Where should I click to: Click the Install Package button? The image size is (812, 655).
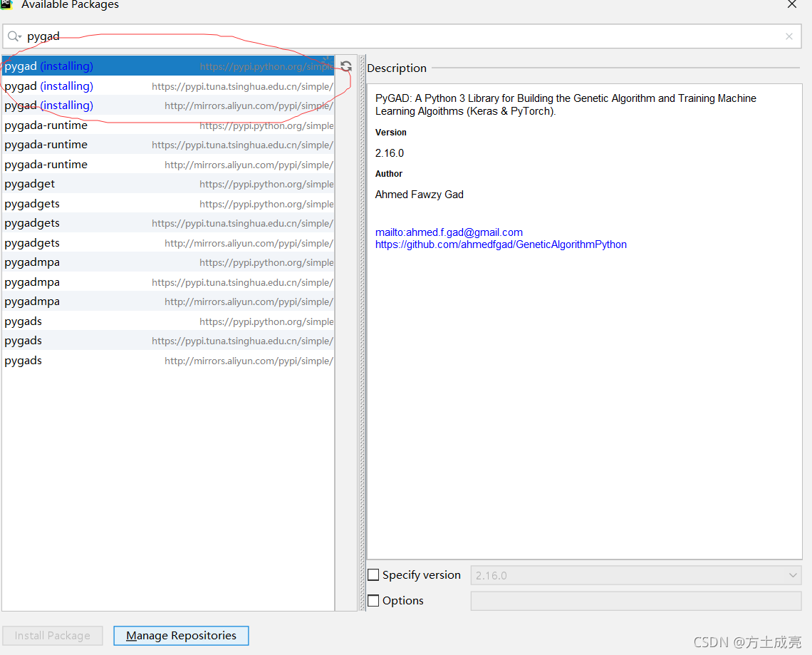pos(53,636)
